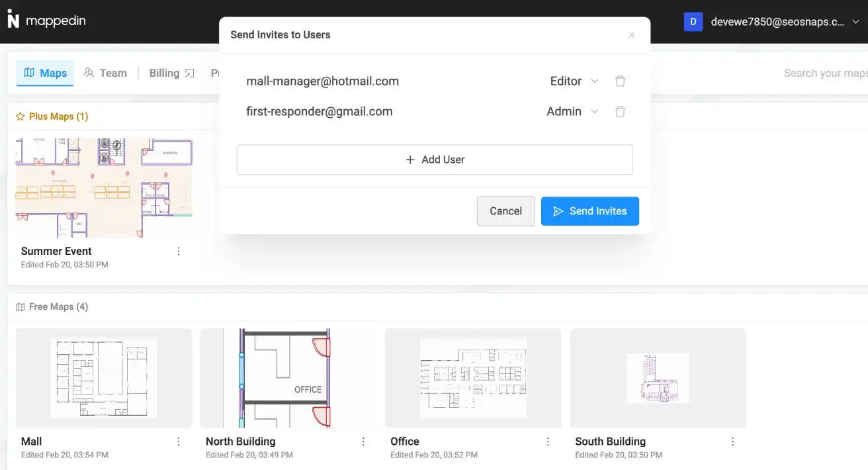Cancel the invite dialog
Viewport: 868px width, 470px height.
click(x=505, y=211)
